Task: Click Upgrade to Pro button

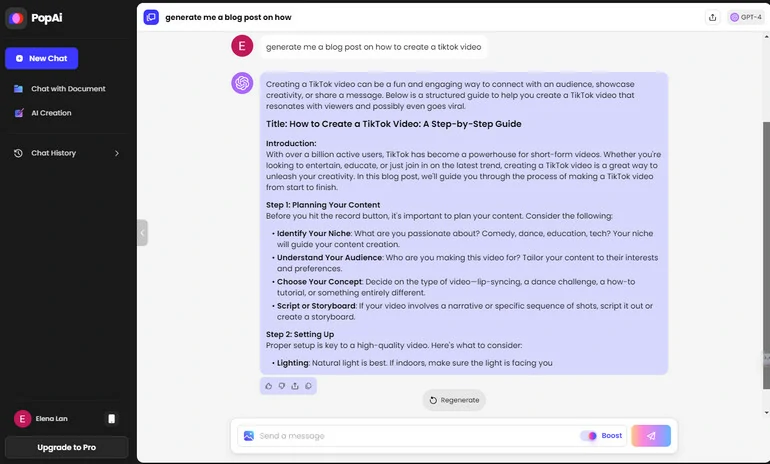Action: [67, 447]
